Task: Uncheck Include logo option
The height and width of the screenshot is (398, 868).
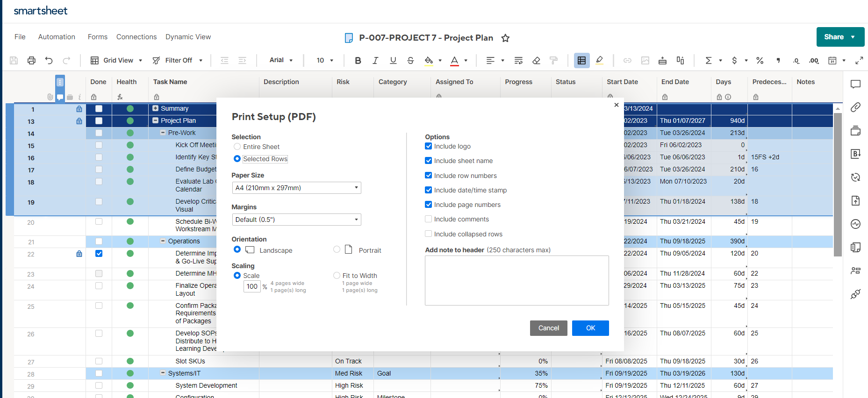Action: tap(428, 146)
